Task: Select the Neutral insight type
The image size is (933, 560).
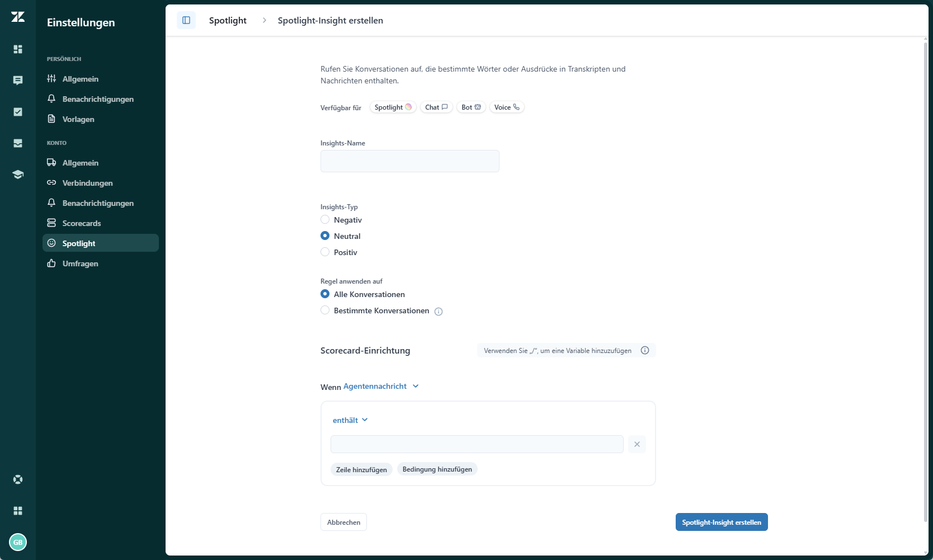Action: point(325,236)
